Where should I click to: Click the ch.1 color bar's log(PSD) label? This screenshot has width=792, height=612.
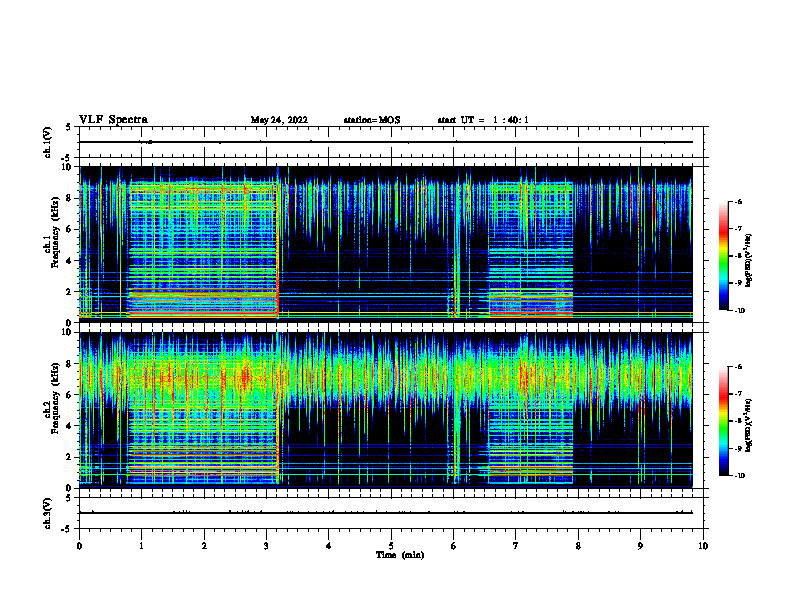[749, 261]
